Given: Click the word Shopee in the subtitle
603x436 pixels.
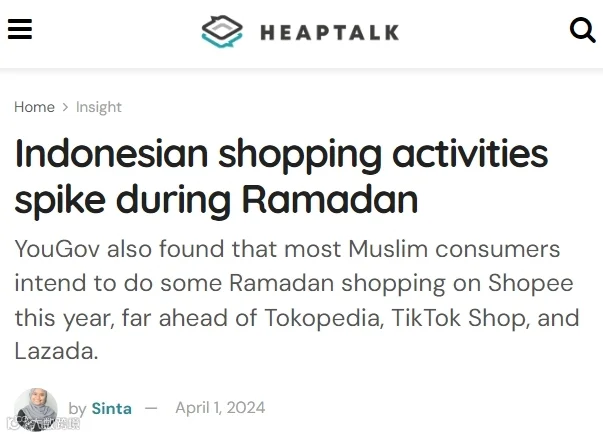Looking at the screenshot, I should [531, 284].
